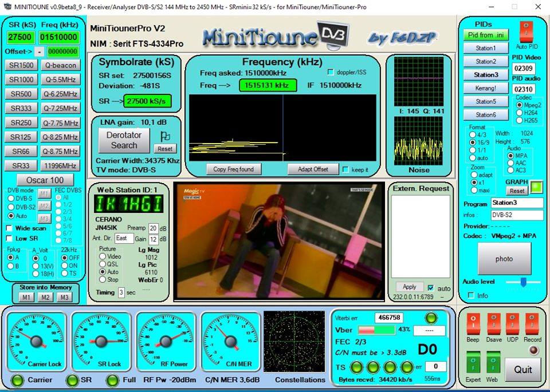This screenshot has height=392, width=550.
Task: Choose AAC audio radio button
Action: point(510,163)
